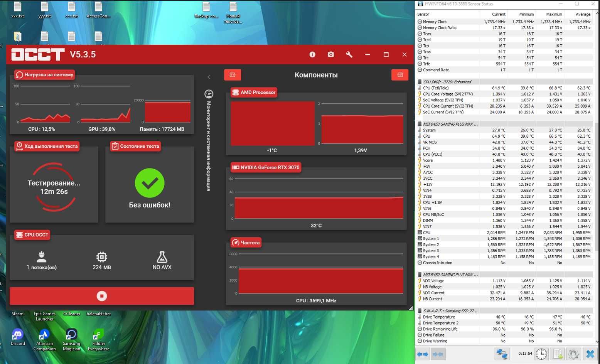Close sensors with HWiNFO blue X icon
The height and width of the screenshot is (364, 600).
pyautogui.click(x=590, y=354)
